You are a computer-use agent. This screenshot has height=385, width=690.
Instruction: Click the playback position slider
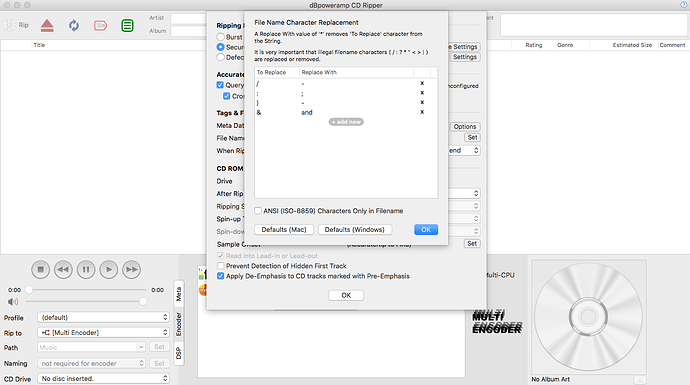88,290
